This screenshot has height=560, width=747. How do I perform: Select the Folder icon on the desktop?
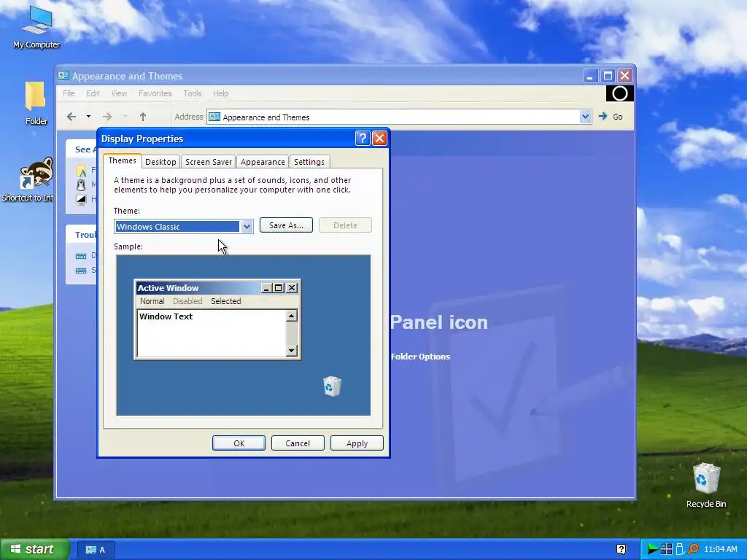point(36,103)
